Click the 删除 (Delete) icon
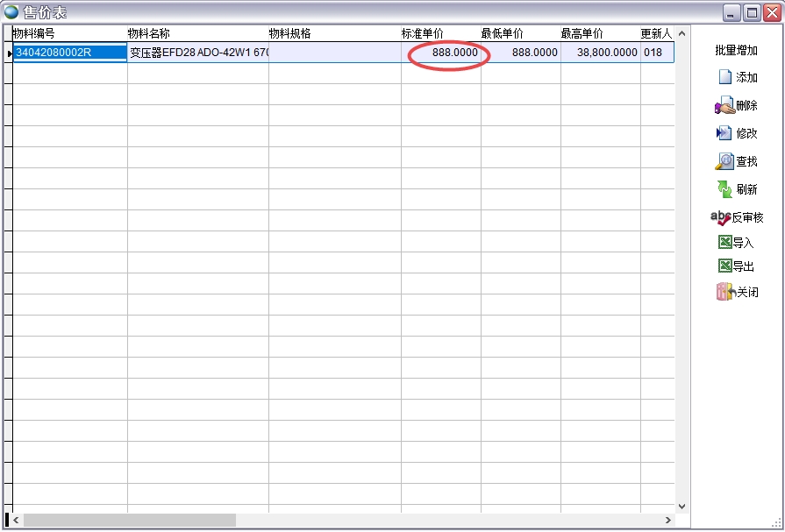Image resolution: width=785 pixels, height=532 pixels. (724, 106)
